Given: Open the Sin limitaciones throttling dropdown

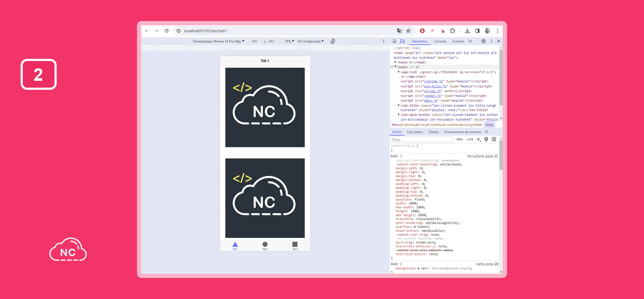Looking at the screenshot, I should coord(310,41).
